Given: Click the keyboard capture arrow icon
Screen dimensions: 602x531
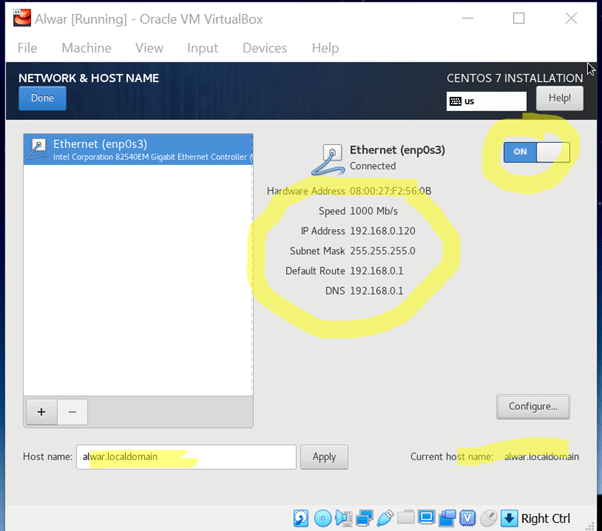Looking at the screenshot, I should pyautogui.click(x=508, y=518).
